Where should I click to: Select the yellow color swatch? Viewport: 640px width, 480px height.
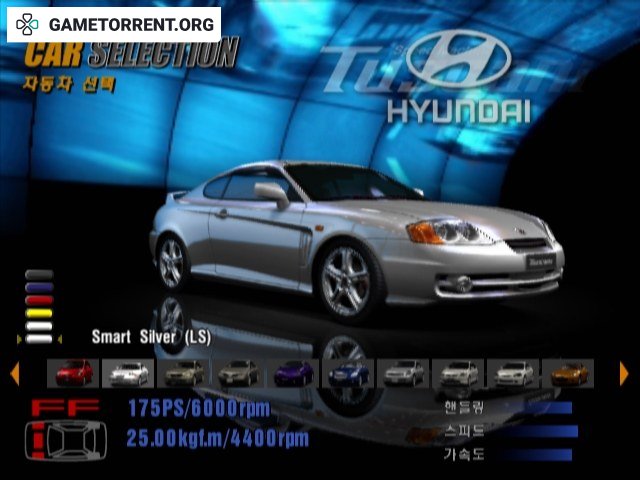[39, 313]
